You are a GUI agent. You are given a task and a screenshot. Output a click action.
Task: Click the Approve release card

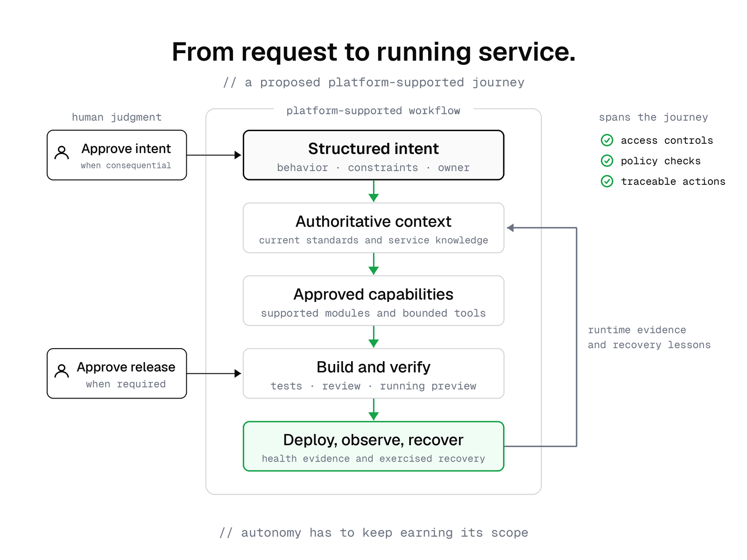point(117,373)
